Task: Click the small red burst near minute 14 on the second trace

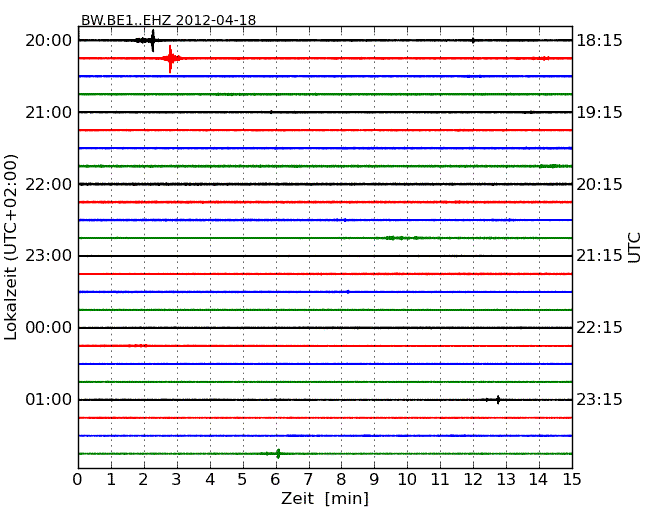Action: click(x=543, y=58)
